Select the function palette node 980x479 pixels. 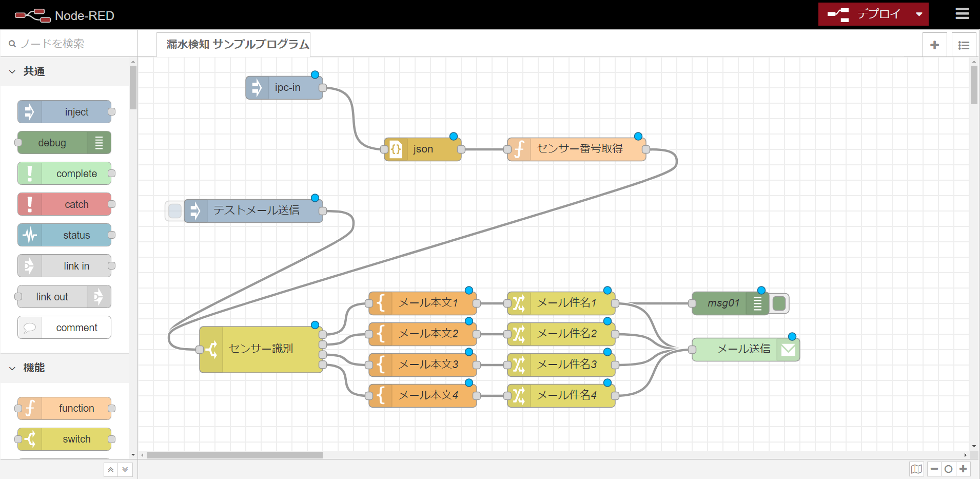pyautogui.click(x=65, y=408)
